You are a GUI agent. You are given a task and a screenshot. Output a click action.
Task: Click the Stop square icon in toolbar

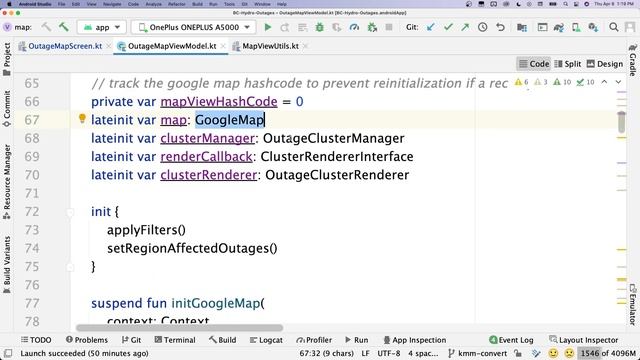[x=389, y=27]
